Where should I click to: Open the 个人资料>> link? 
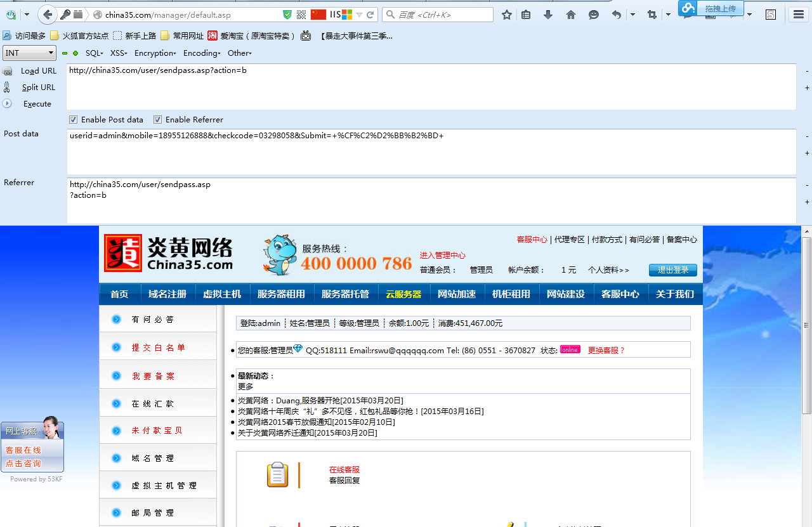(x=608, y=270)
